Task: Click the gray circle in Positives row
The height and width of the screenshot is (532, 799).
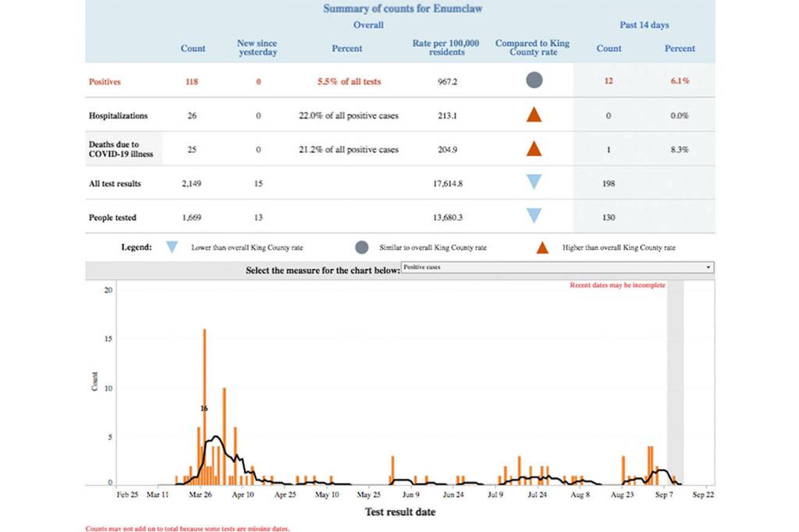Action: [x=534, y=80]
